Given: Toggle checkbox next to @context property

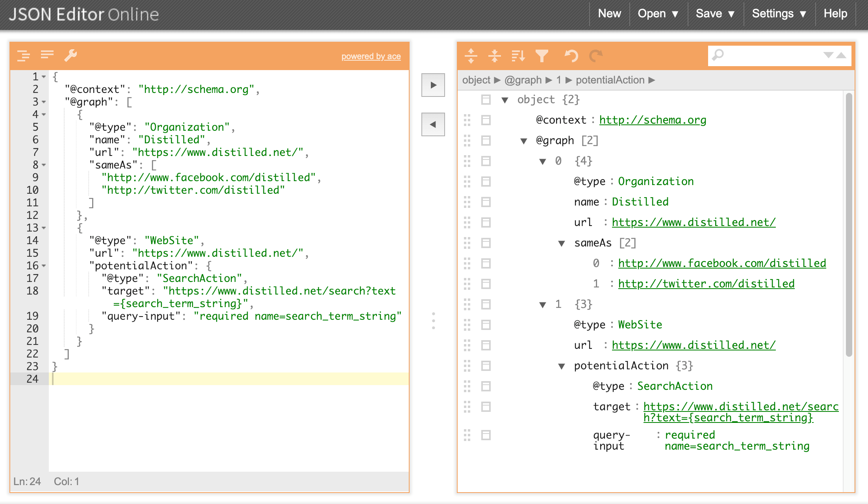Looking at the screenshot, I should pos(486,119).
